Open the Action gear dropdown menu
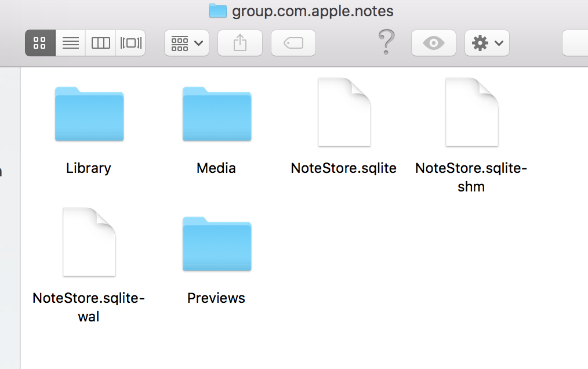588x369 pixels. point(487,43)
